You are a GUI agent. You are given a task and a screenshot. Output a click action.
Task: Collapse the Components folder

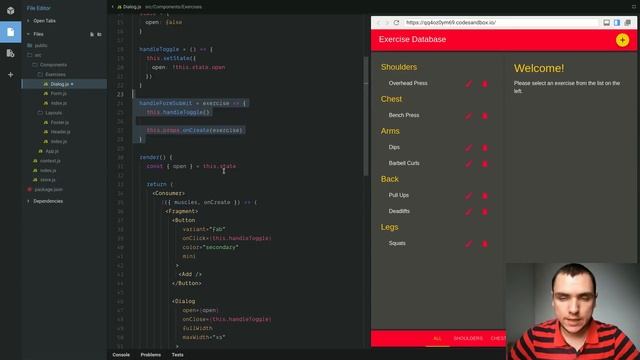(53, 65)
